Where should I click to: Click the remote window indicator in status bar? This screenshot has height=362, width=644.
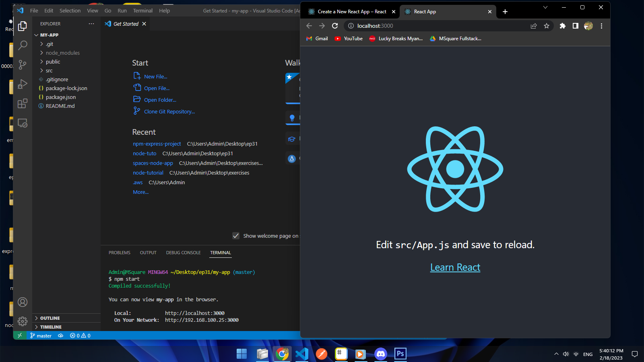click(20, 335)
